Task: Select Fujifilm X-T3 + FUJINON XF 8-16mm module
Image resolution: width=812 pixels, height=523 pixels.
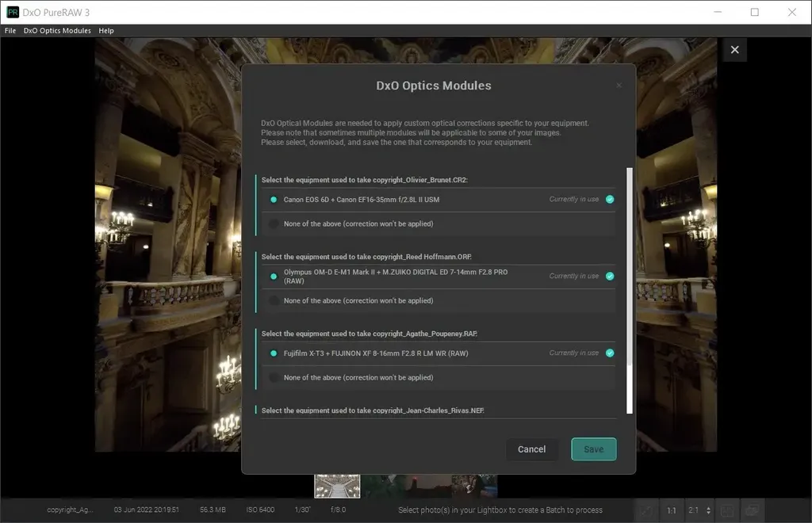Action: [438, 353]
